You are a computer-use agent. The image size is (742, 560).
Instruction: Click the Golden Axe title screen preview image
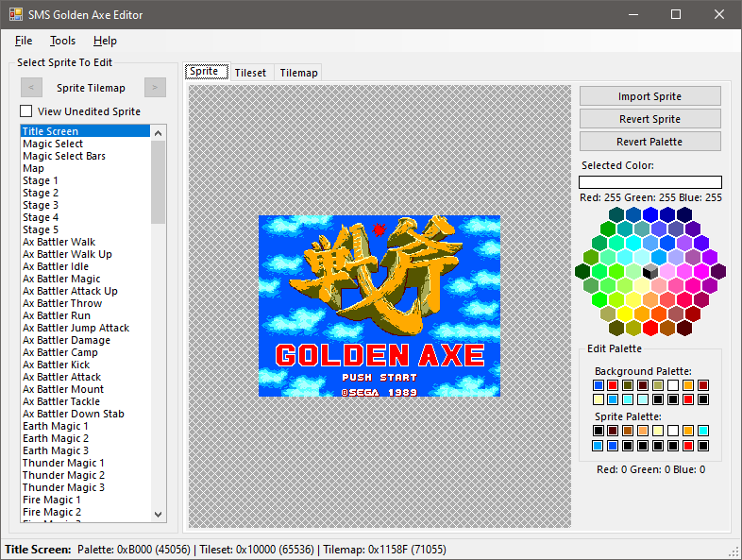[x=379, y=306]
